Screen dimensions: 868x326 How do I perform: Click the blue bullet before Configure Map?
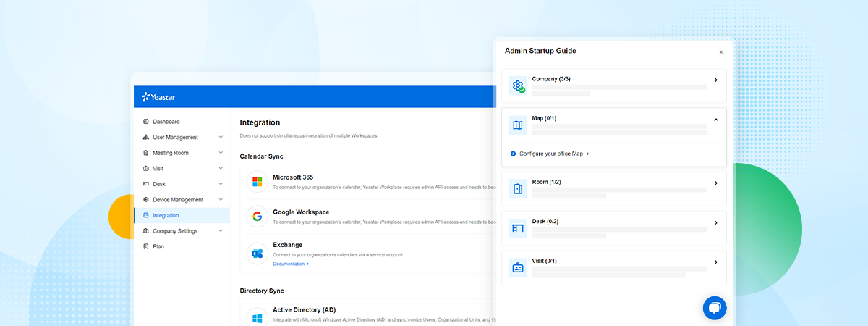coord(513,154)
